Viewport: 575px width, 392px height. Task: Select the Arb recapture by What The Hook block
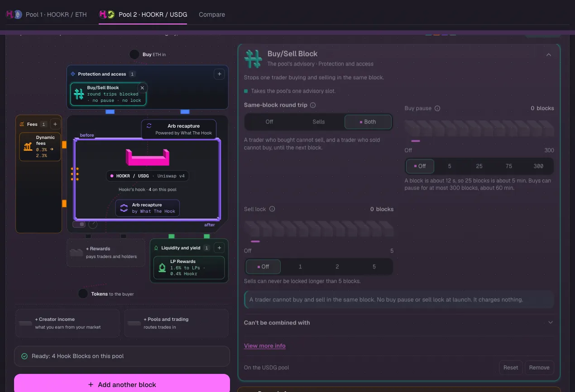(148, 208)
